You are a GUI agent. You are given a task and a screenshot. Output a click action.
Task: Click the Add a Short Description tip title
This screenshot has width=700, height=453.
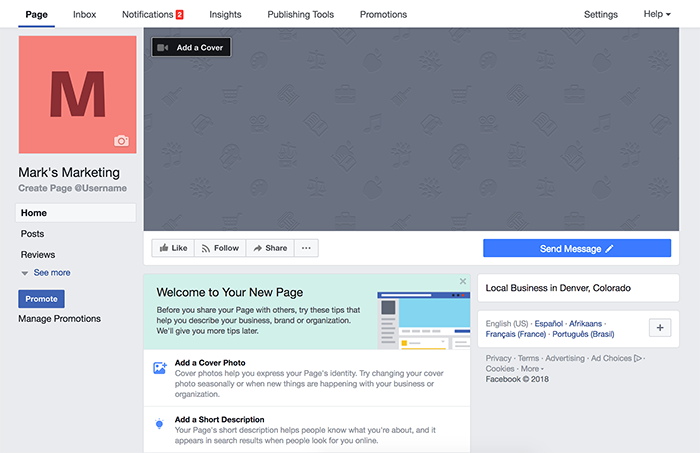[x=219, y=420]
